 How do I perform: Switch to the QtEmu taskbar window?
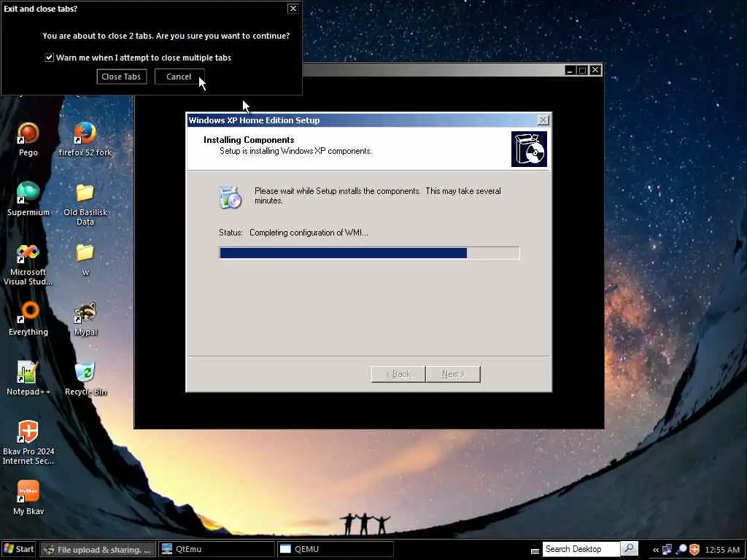(216, 549)
